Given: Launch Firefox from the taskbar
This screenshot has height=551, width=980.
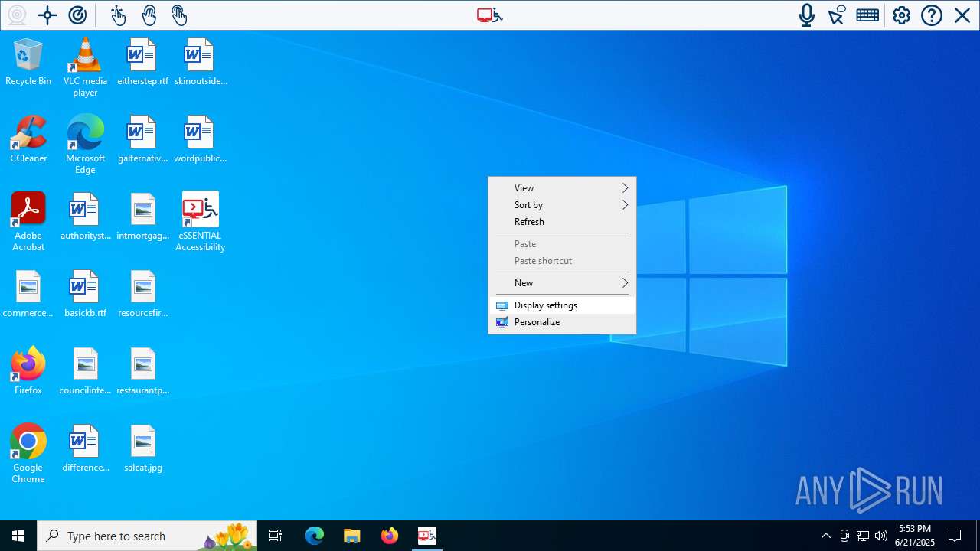Looking at the screenshot, I should pyautogui.click(x=390, y=536).
